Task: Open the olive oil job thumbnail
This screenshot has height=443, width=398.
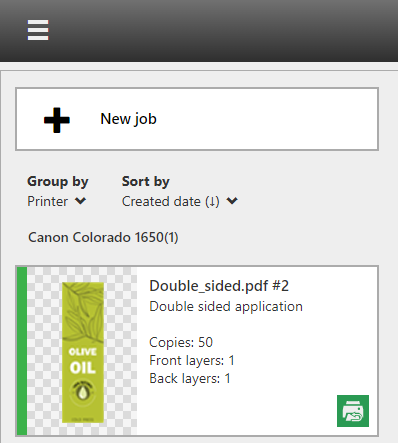Action: pyautogui.click(x=83, y=352)
